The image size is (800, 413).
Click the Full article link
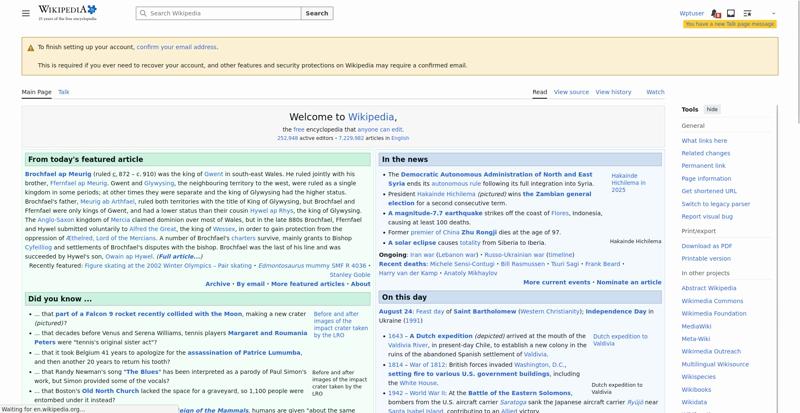tap(180, 256)
